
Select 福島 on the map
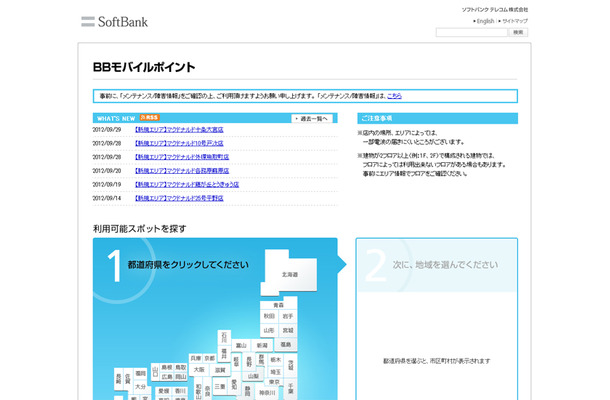click(x=286, y=344)
